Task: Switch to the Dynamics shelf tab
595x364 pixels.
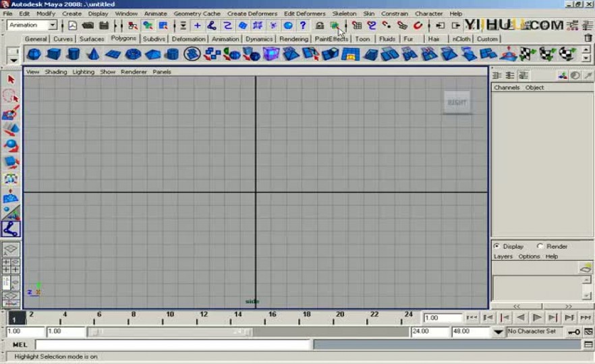Action: 259,38
